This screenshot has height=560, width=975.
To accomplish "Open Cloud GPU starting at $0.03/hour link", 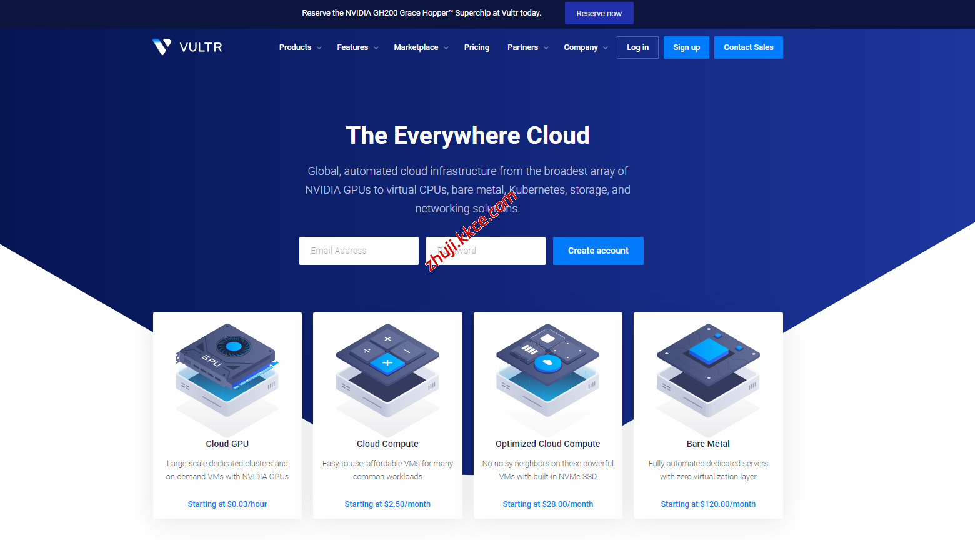I will coord(227,504).
